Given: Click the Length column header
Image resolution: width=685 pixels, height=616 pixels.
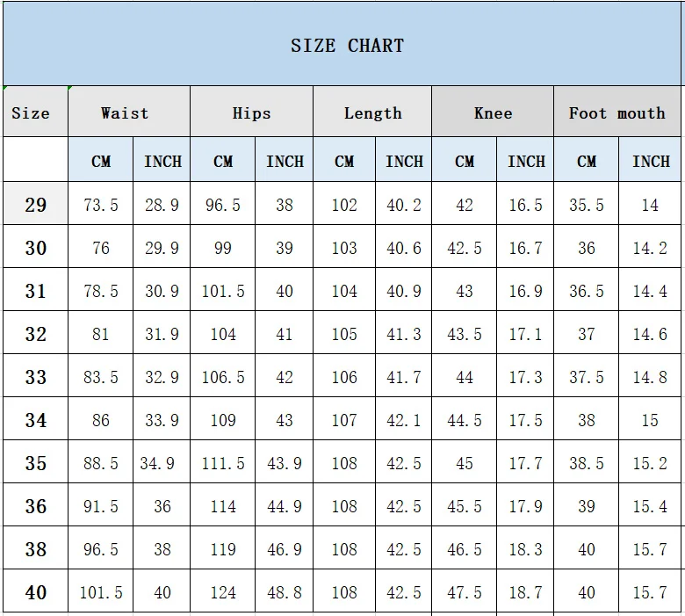Looking at the screenshot, I should (372, 113).
